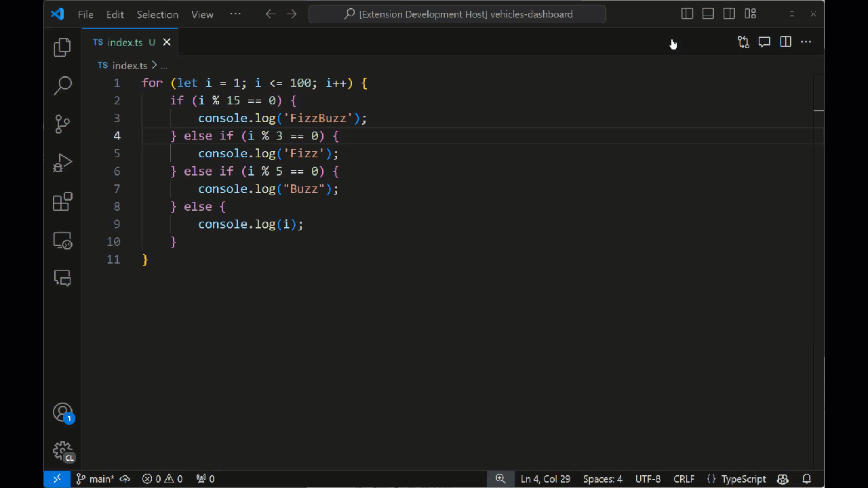
Task: Expand the index.ts breadcrumb chevron
Action: [x=155, y=65]
